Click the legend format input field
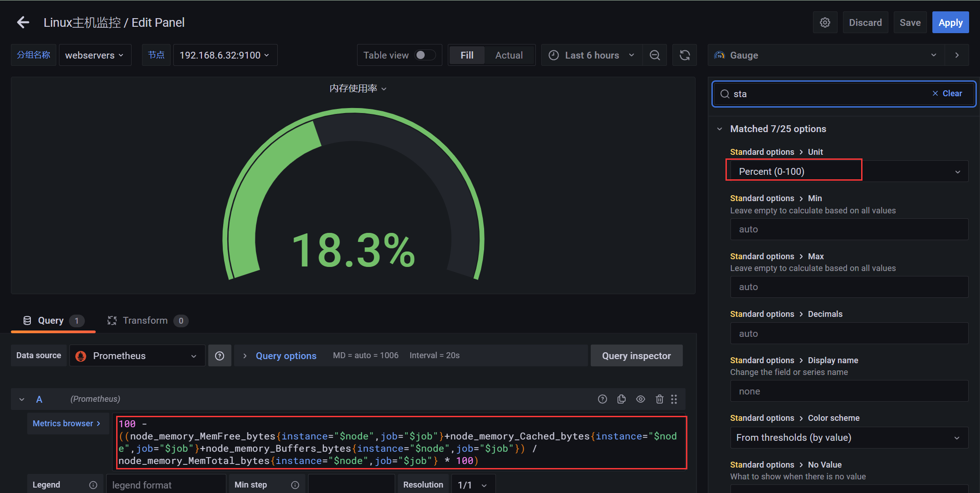The height and width of the screenshot is (493, 980). coord(166,485)
